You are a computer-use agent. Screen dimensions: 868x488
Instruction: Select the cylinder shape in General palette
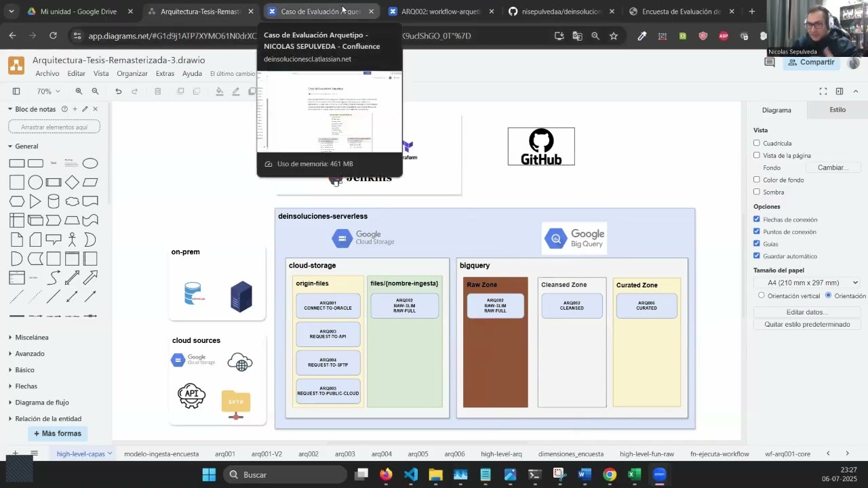click(54, 201)
